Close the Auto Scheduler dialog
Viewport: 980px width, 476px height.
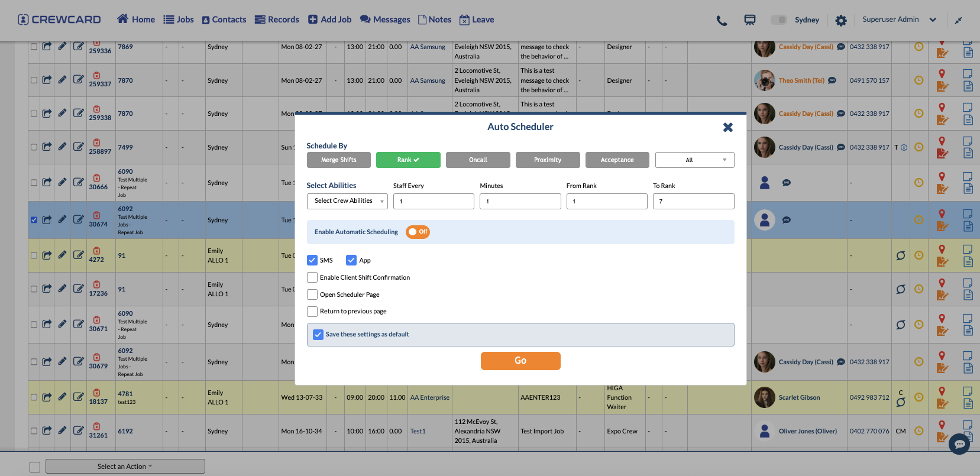pos(728,127)
